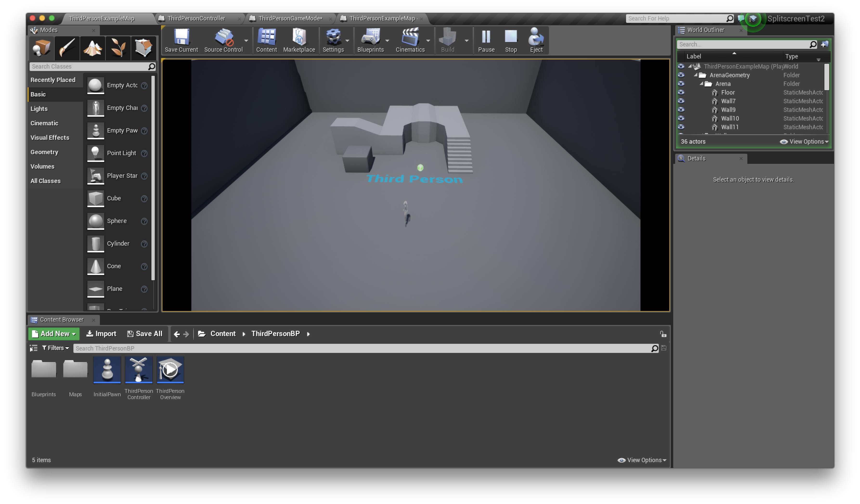Select the Landscape mode icon
The image size is (860, 504).
tap(92, 48)
